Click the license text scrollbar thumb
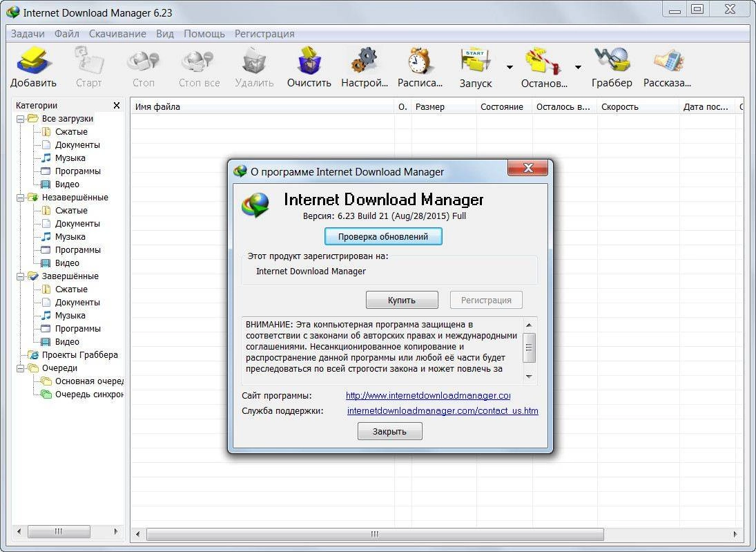756x552 pixels. (529, 348)
